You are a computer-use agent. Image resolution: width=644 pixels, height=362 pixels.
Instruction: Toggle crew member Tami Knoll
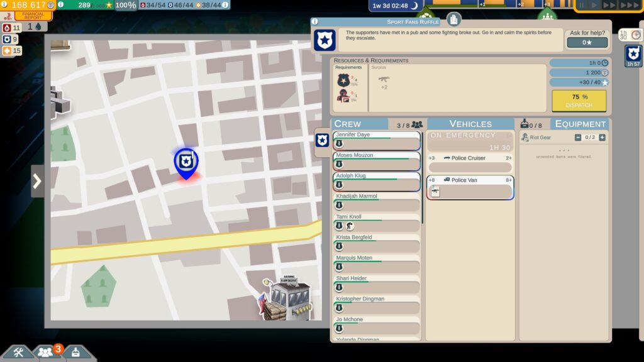tap(376, 222)
